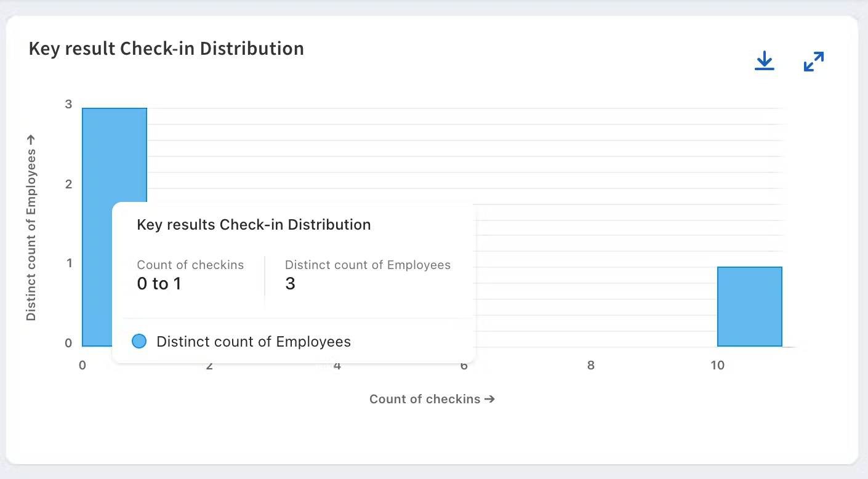Click the tooltip's Count of checkins label

pyautogui.click(x=190, y=265)
